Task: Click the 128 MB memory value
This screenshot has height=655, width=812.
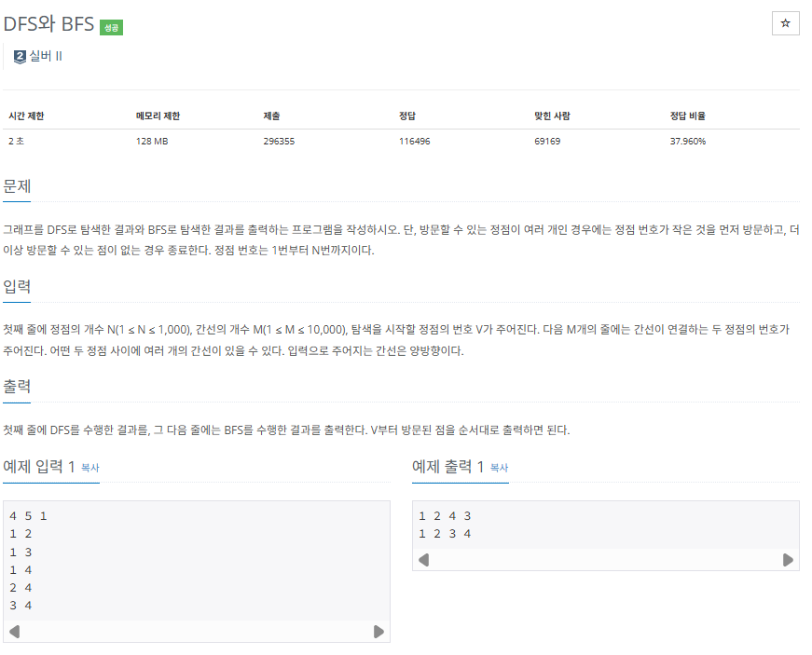Action: pyautogui.click(x=152, y=142)
